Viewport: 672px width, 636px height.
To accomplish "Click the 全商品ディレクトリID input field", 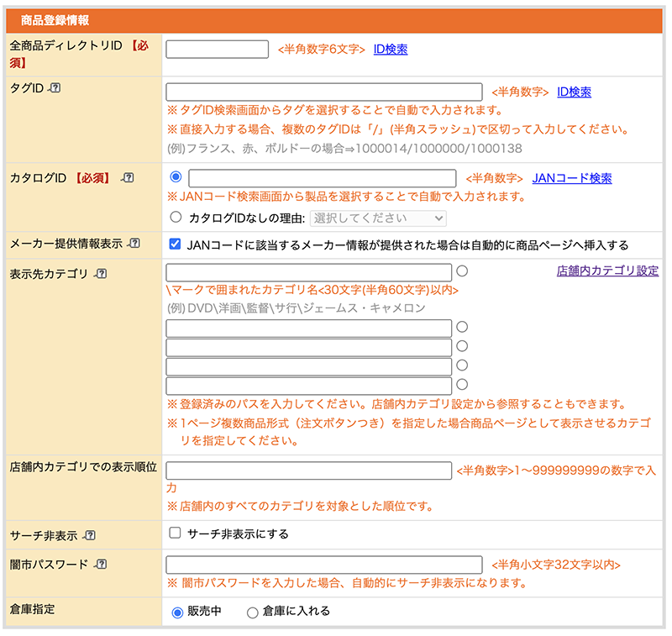I will click(x=218, y=50).
